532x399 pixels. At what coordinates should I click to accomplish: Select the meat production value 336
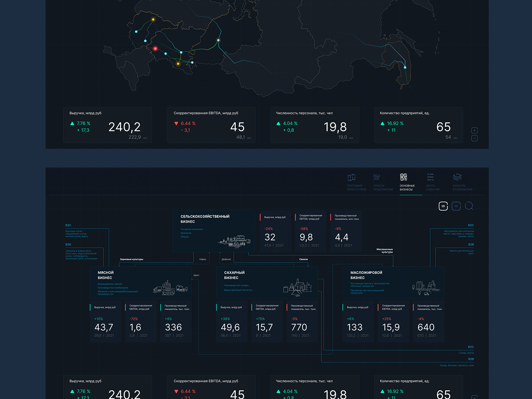click(173, 328)
